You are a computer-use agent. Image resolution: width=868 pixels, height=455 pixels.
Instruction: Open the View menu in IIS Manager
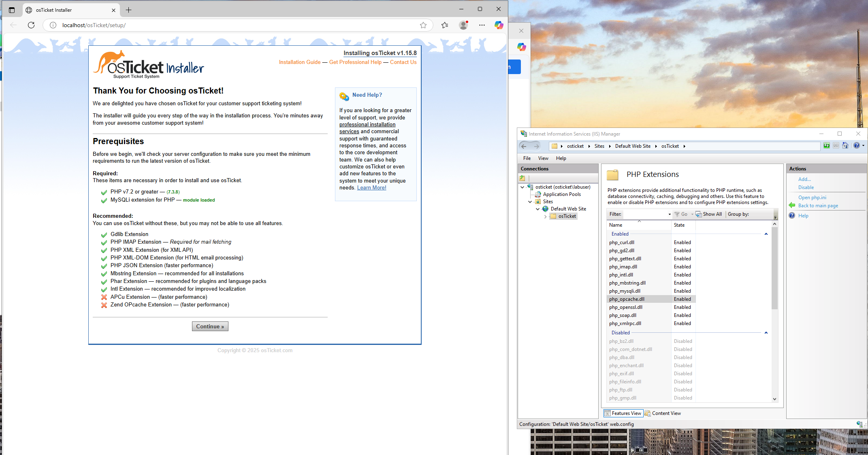pyautogui.click(x=543, y=158)
